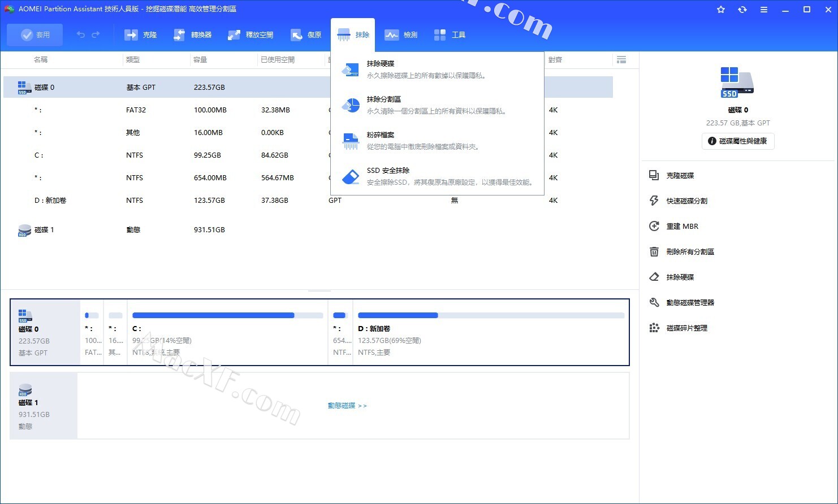
Task: Collapse the open 抹除 toolbar dropdown
Action: point(353,35)
